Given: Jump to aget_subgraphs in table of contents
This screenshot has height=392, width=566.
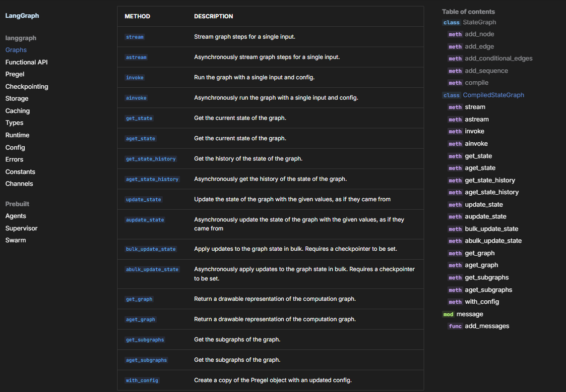Looking at the screenshot, I should (x=489, y=290).
